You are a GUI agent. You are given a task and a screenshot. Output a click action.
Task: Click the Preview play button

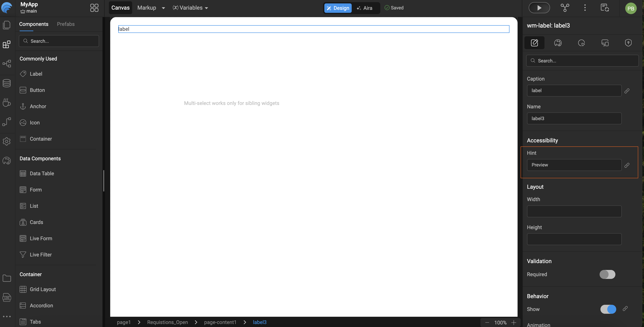[539, 8]
